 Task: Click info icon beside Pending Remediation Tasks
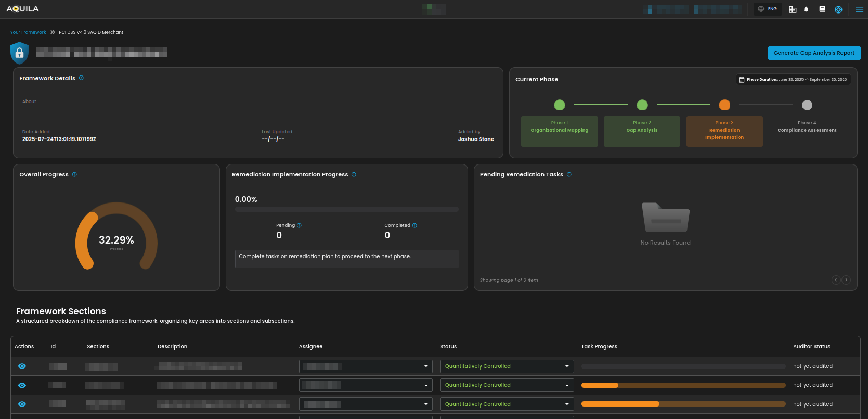[569, 174]
